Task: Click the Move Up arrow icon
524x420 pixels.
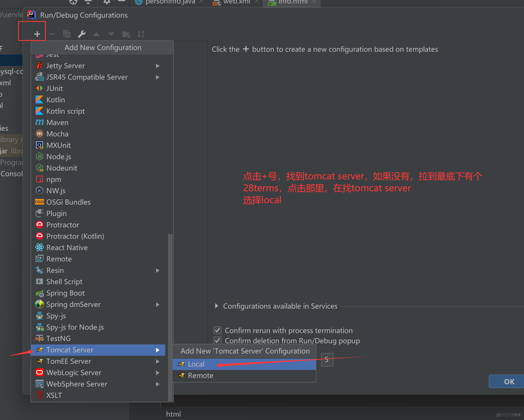Action: (x=96, y=34)
